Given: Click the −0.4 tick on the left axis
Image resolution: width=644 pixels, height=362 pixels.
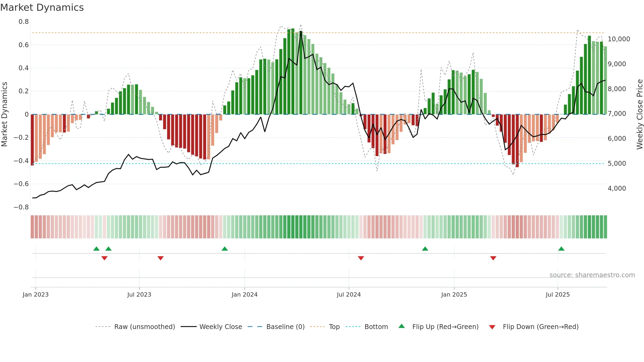Looking at the screenshot, I should pyautogui.click(x=21, y=161).
